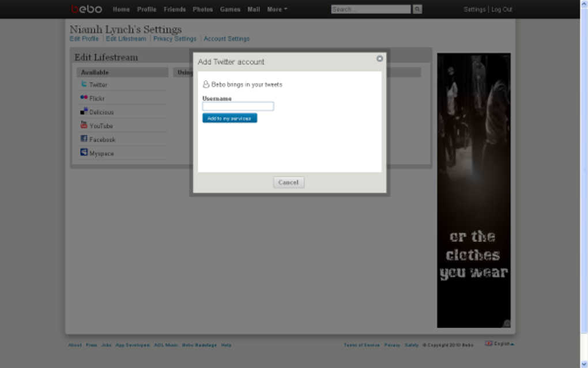Open Privacy footer link

(x=392, y=345)
